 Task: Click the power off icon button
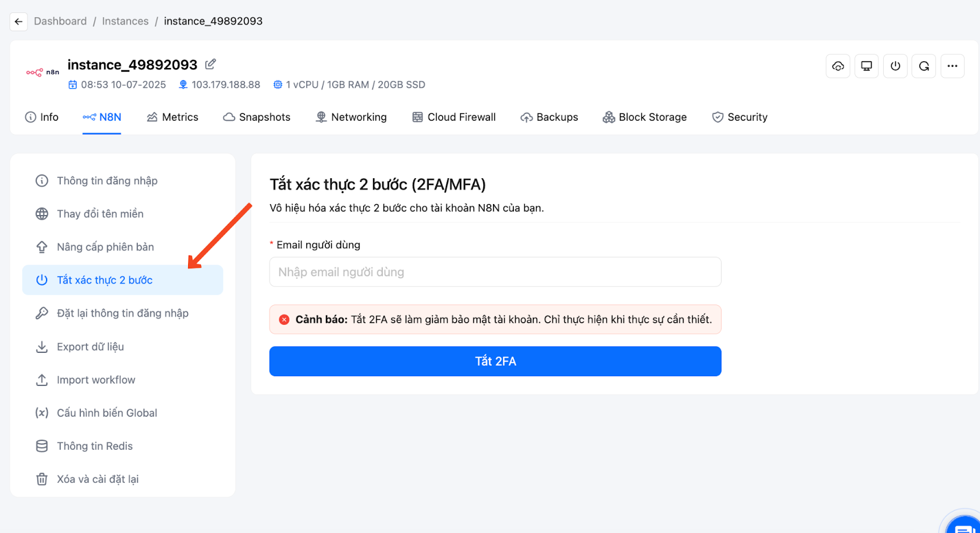pos(895,66)
